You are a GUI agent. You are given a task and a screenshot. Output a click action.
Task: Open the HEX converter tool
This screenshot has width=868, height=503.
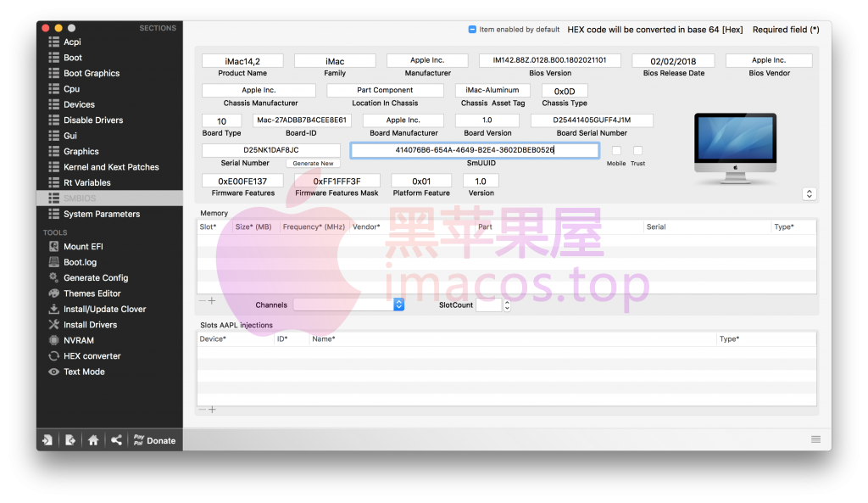pos(109,356)
